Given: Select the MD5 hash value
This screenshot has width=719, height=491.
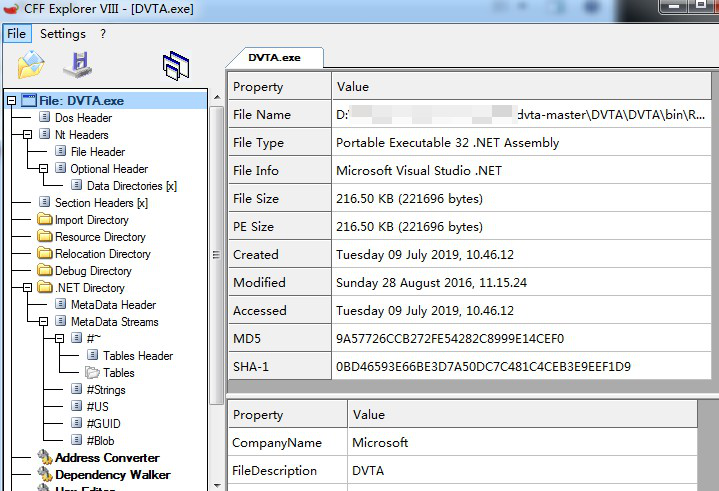Looking at the screenshot, I should (521, 338).
